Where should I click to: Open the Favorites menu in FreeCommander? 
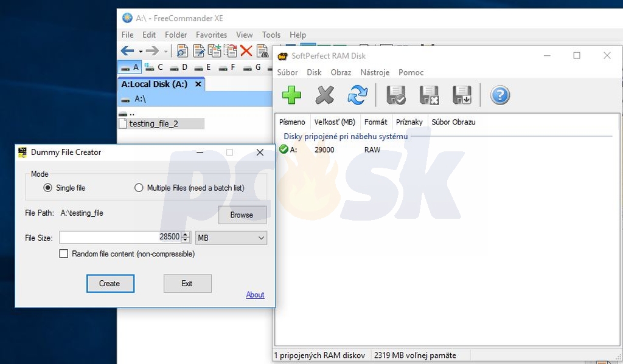[211, 35]
